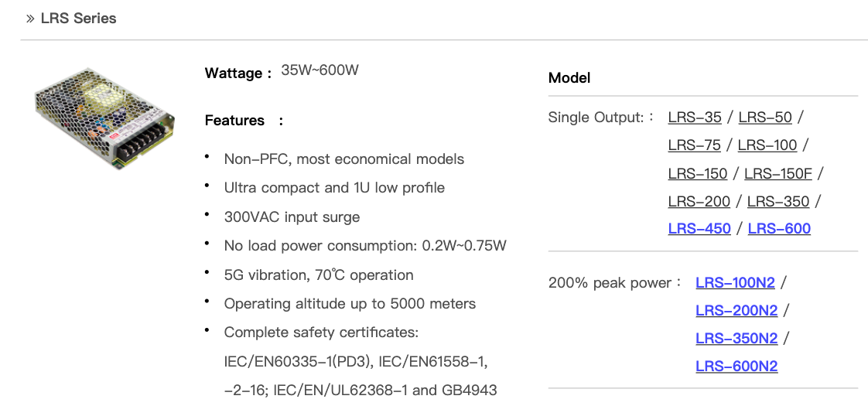The image size is (868, 406).
Task: Select the LRS-200N2 peak power model
Action: click(x=736, y=311)
